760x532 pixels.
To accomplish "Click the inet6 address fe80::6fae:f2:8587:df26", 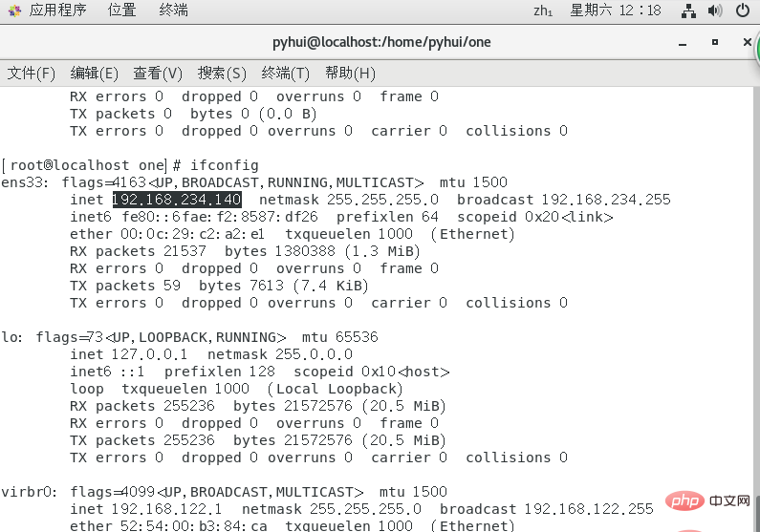I will 220,217.
